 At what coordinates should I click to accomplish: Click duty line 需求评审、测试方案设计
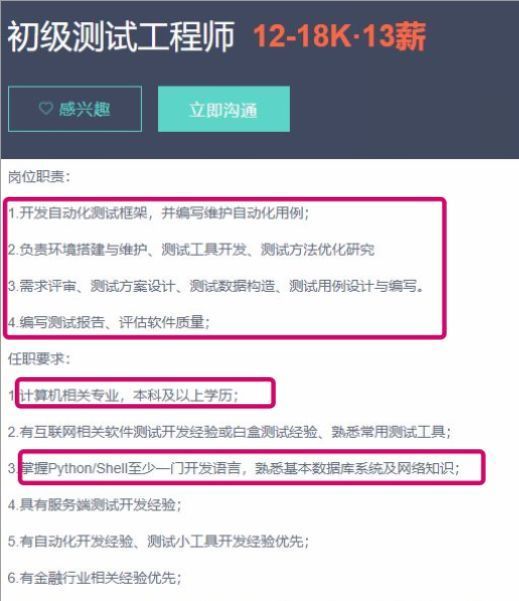pyautogui.click(x=216, y=286)
